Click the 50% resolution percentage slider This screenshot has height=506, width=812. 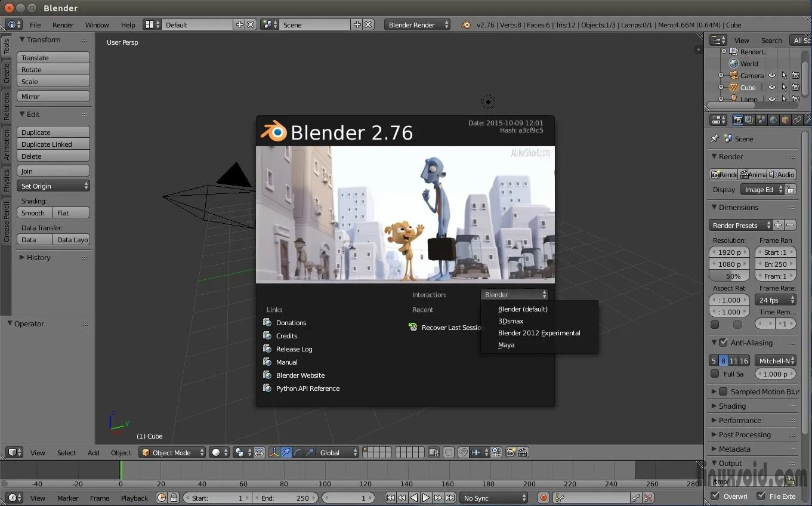[729, 276]
